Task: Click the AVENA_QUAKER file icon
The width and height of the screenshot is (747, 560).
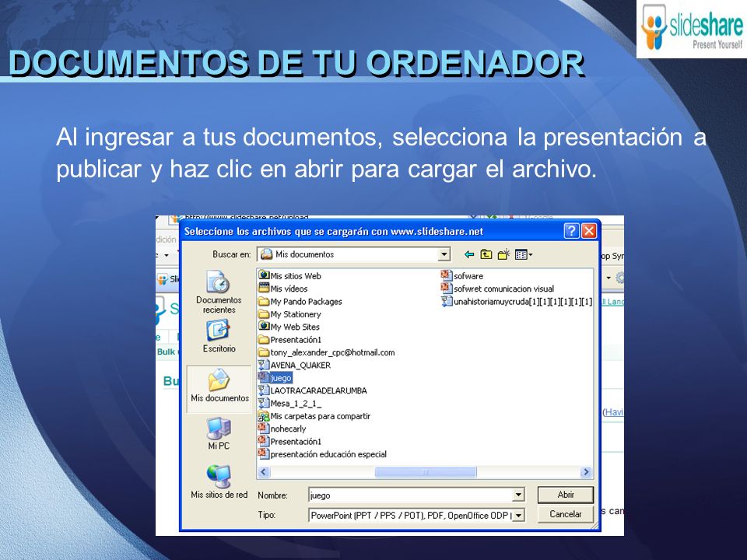Action: 264,366
